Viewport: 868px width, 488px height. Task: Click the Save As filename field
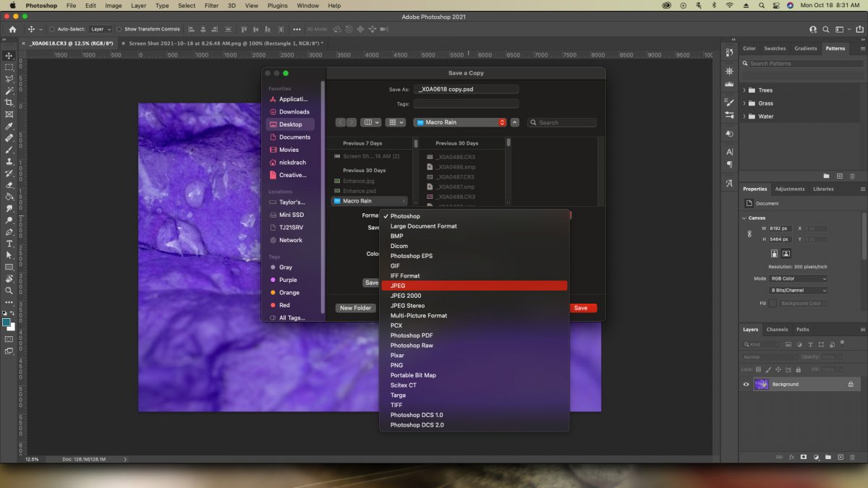click(467, 90)
